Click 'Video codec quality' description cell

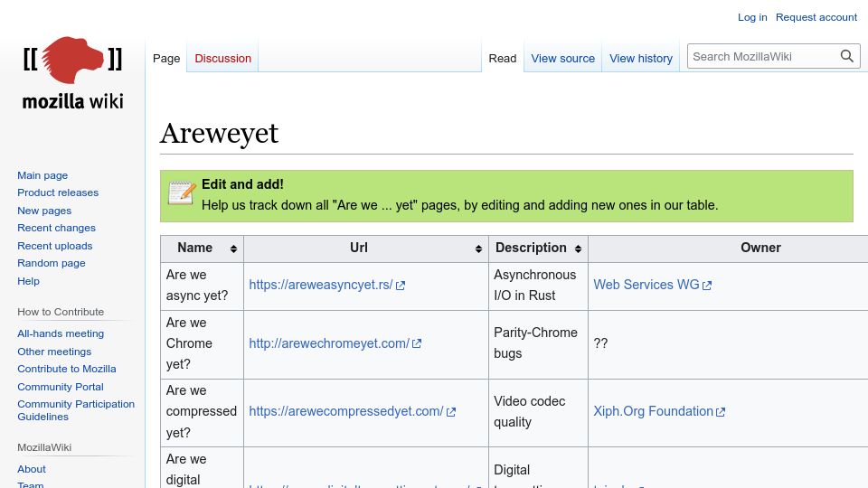538,412
